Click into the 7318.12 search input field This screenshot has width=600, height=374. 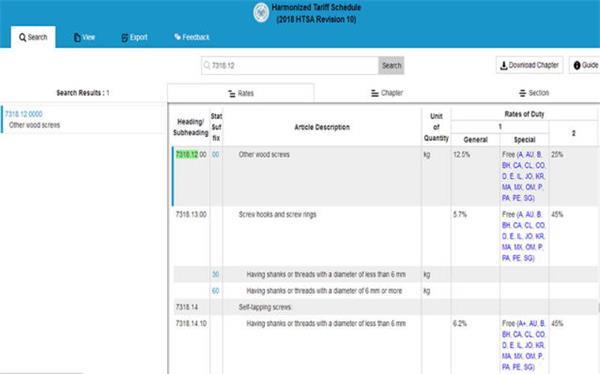coord(290,65)
